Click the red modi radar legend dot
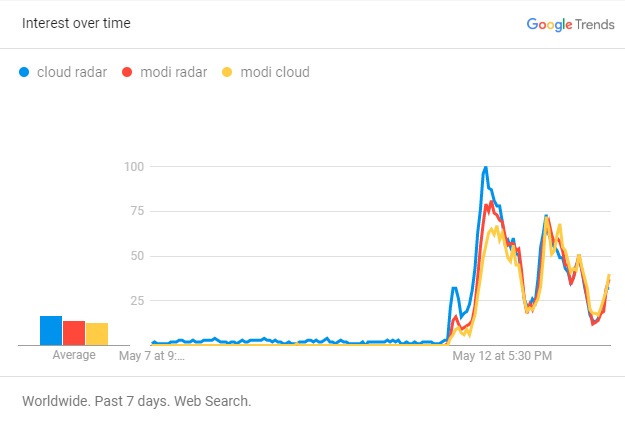The height and width of the screenshot is (423, 625). (x=127, y=72)
